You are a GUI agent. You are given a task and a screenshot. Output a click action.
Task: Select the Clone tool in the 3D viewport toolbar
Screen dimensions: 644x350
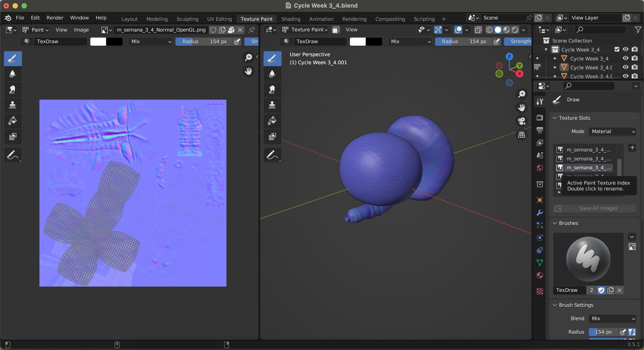(272, 105)
